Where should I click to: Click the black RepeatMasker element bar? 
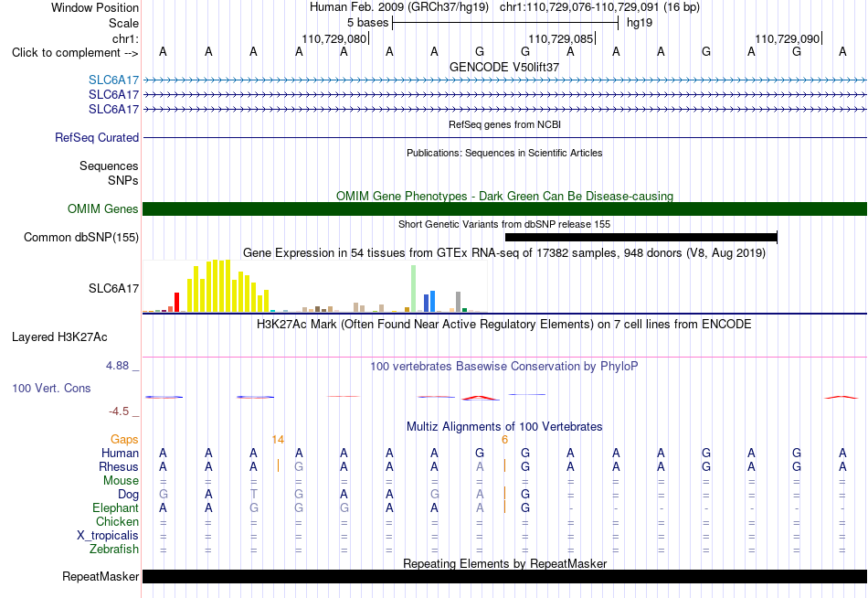pyautogui.click(x=504, y=576)
